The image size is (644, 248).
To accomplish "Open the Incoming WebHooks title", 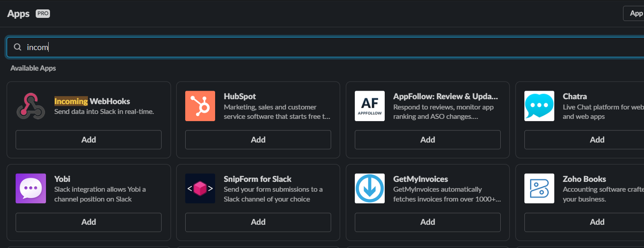I will click(92, 101).
